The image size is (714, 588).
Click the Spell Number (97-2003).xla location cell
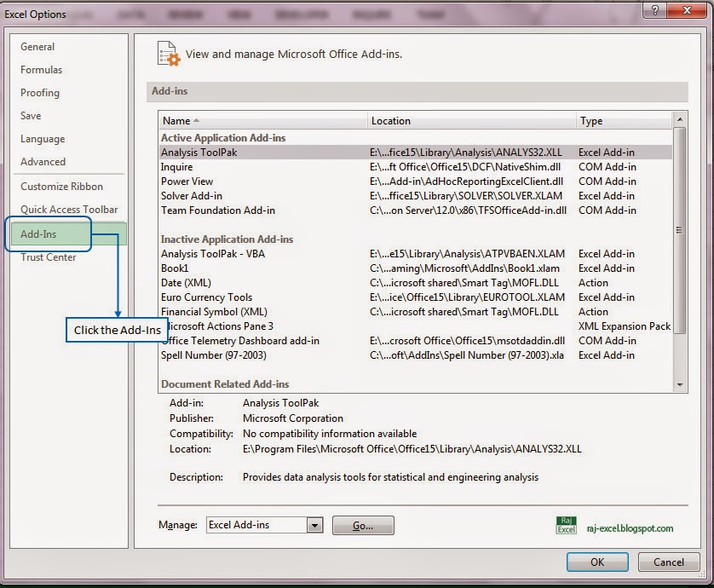point(467,355)
